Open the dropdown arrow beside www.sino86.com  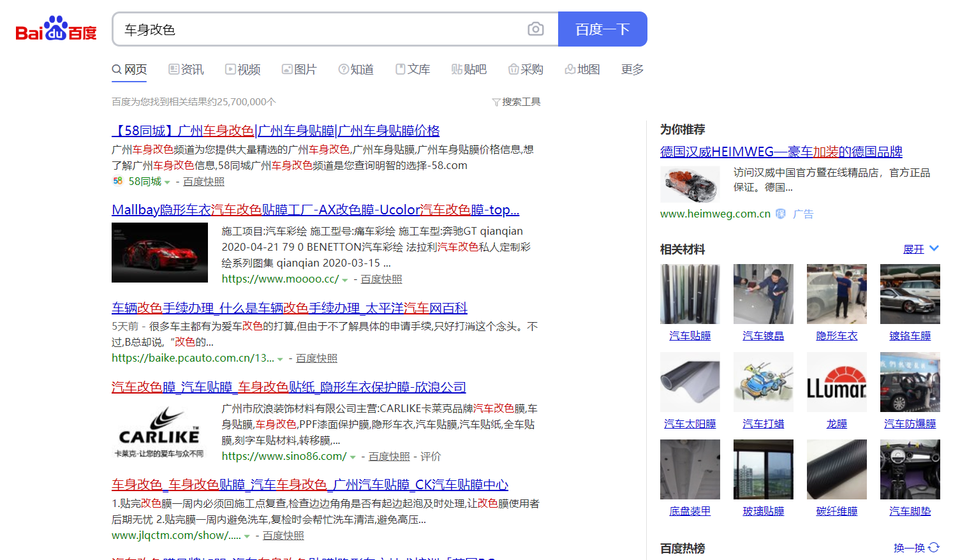pyautogui.click(x=353, y=456)
